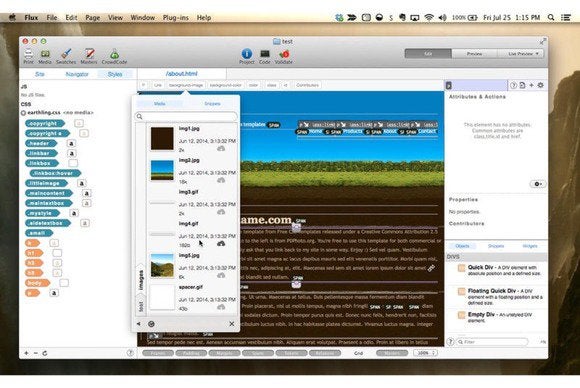Image resolution: width=580 pixels, height=388 pixels.
Task: Open the background-image property in breadcrumb bar
Action: pos(186,85)
